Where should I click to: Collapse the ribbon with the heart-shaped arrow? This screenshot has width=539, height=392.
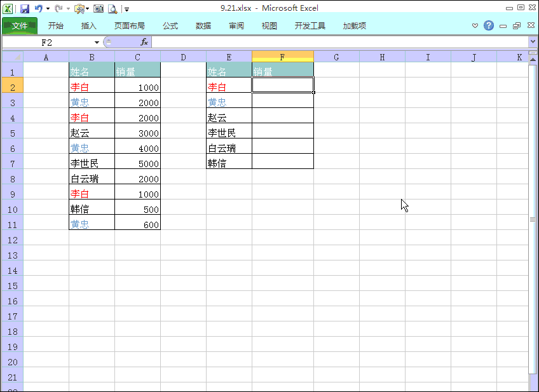pos(475,26)
